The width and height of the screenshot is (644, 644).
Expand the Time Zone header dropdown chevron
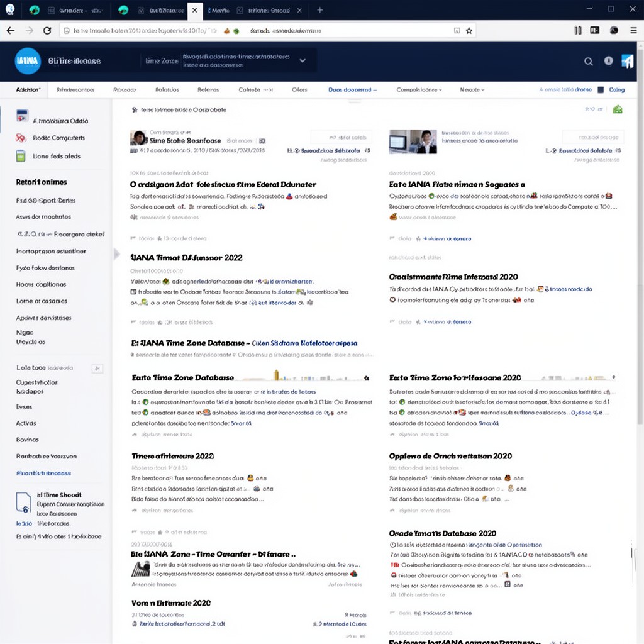(x=303, y=61)
